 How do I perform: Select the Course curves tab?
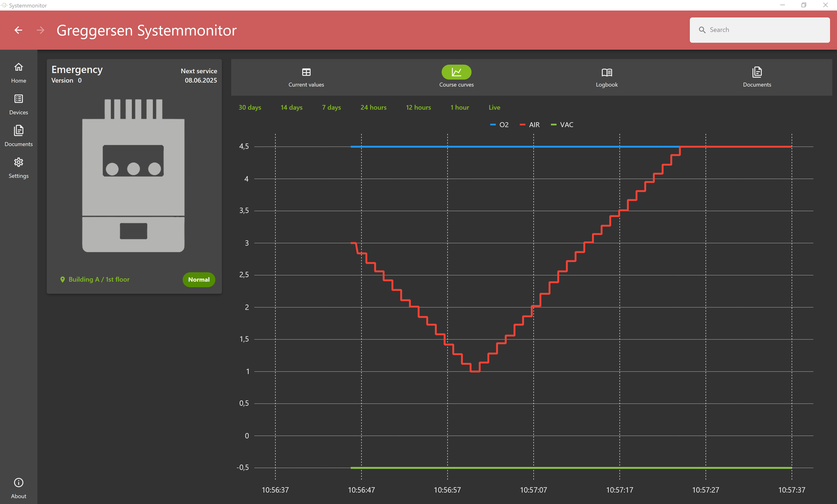(x=456, y=77)
